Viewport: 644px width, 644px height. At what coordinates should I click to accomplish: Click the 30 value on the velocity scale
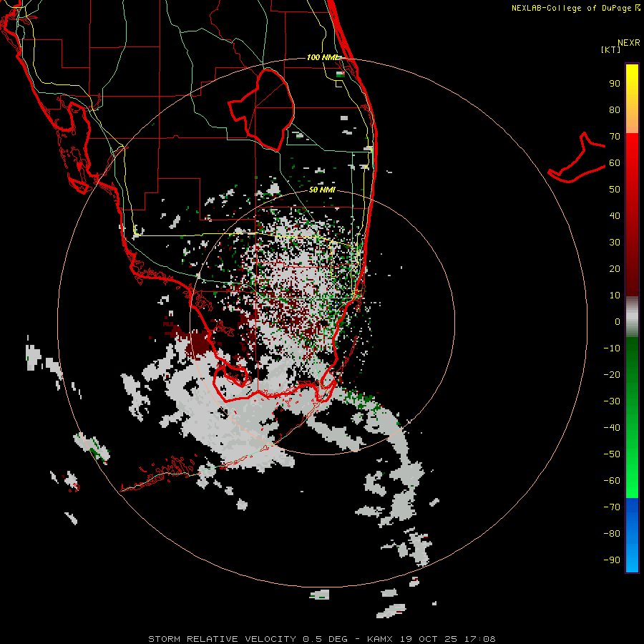615,243
